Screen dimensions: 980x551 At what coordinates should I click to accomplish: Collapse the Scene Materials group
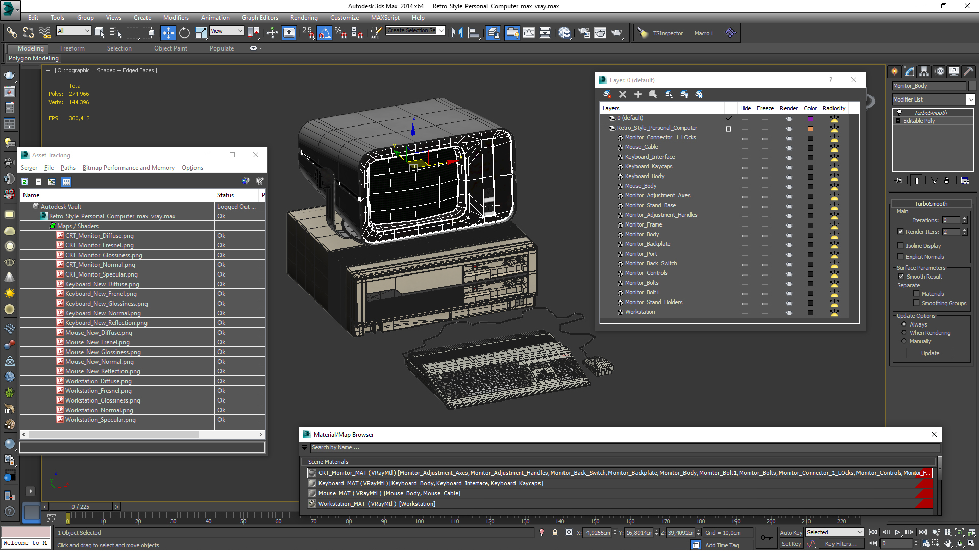pos(305,462)
